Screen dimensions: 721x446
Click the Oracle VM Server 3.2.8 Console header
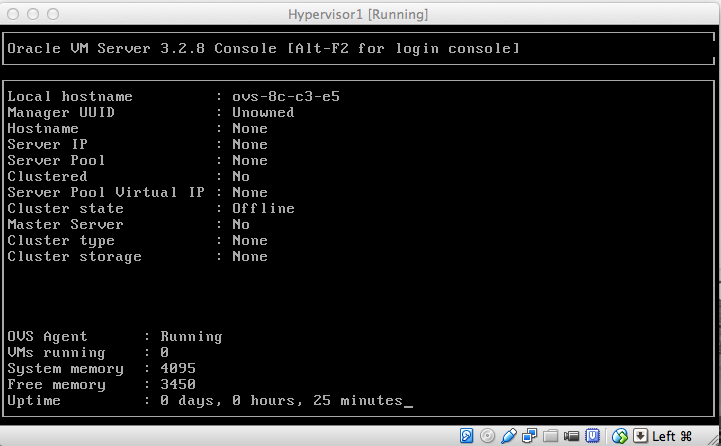[x=263, y=48]
